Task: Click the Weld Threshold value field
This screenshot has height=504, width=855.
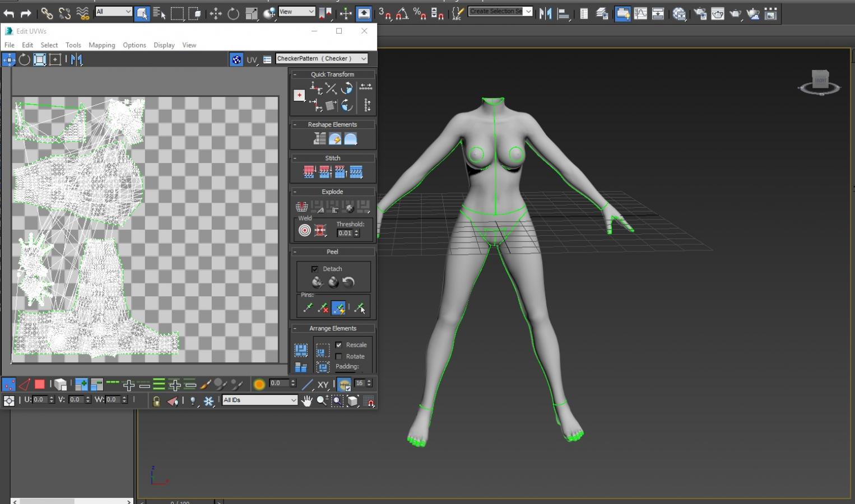Action: [345, 233]
